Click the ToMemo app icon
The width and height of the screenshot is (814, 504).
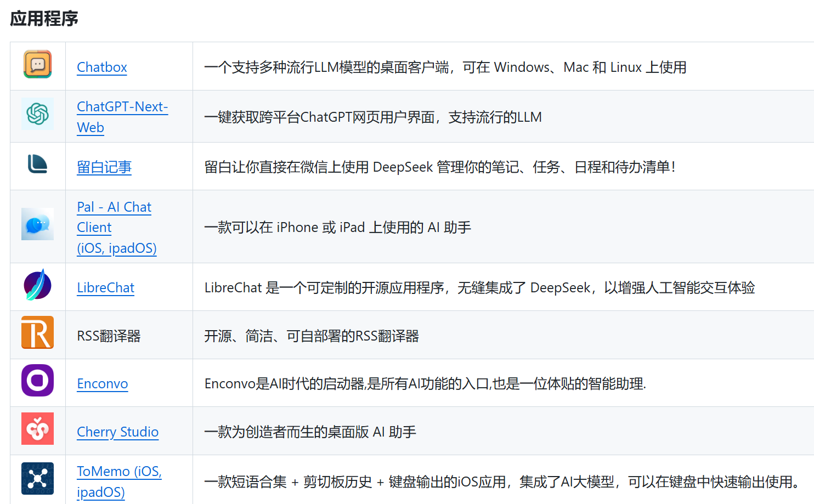(37, 479)
